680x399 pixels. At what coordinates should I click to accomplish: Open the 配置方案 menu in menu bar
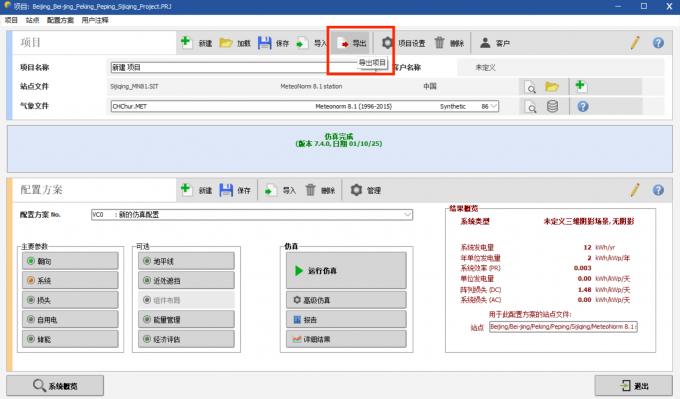tap(60, 20)
